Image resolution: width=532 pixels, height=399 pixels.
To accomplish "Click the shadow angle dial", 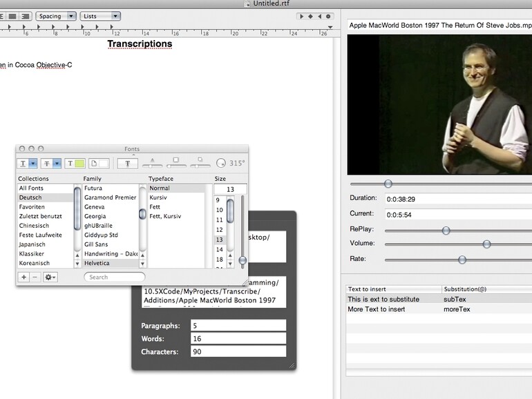I will (x=221, y=164).
